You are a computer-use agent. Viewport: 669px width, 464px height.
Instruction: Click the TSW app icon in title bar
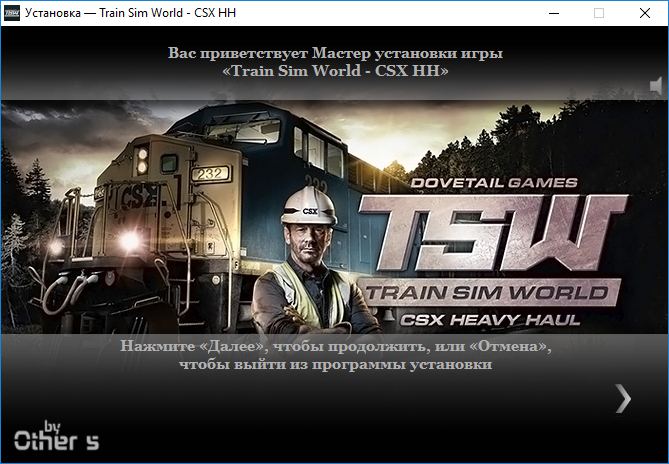pos(12,13)
